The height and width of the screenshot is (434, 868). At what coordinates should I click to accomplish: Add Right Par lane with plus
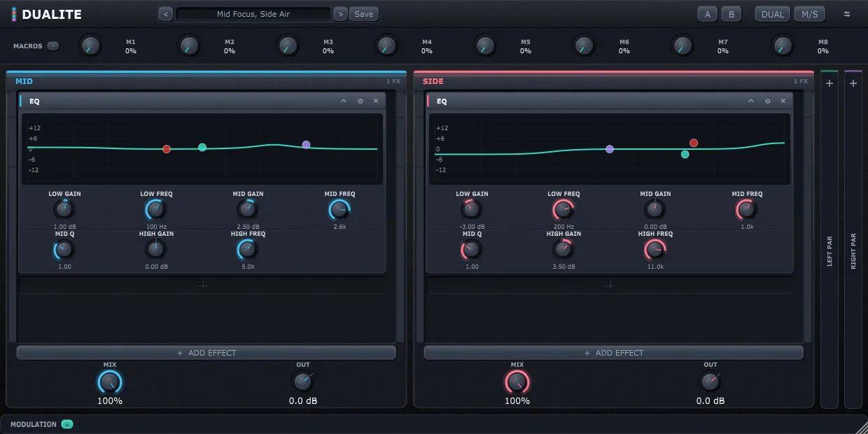pos(853,83)
